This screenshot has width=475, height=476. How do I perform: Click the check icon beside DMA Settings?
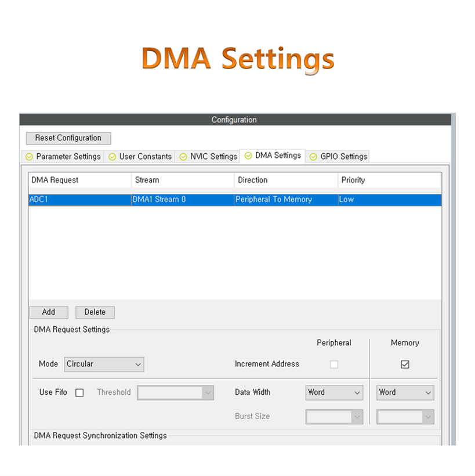(x=248, y=156)
